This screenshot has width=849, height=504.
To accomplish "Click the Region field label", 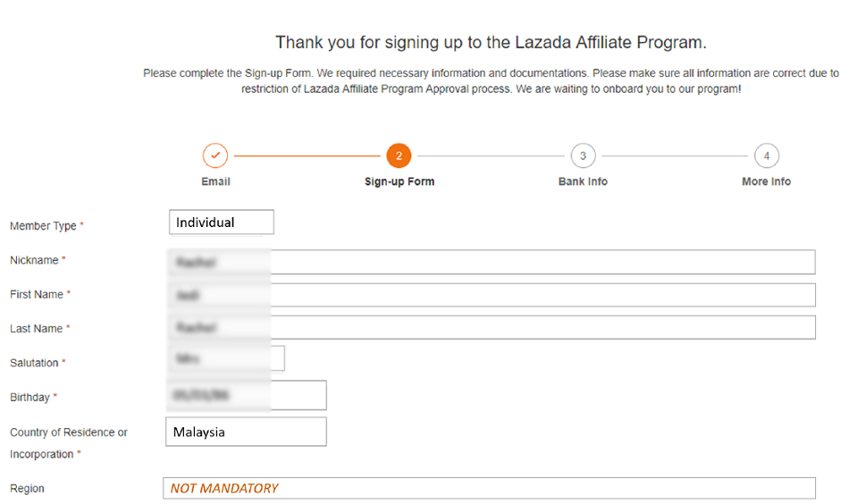I will click(27, 488).
